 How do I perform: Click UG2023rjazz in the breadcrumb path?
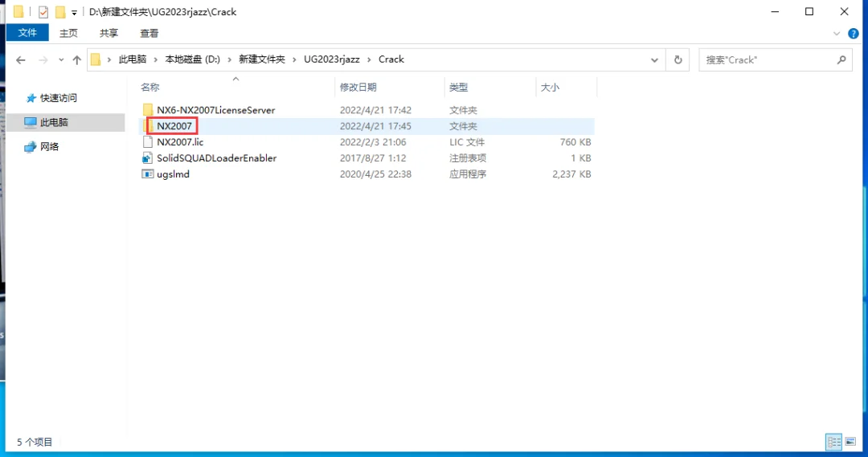point(332,59)
